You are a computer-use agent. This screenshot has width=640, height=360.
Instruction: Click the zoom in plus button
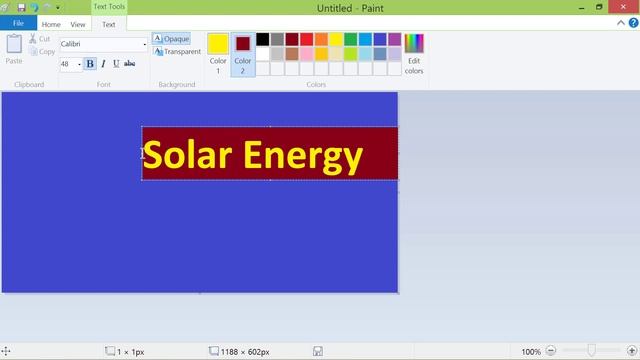pos(632,351)
